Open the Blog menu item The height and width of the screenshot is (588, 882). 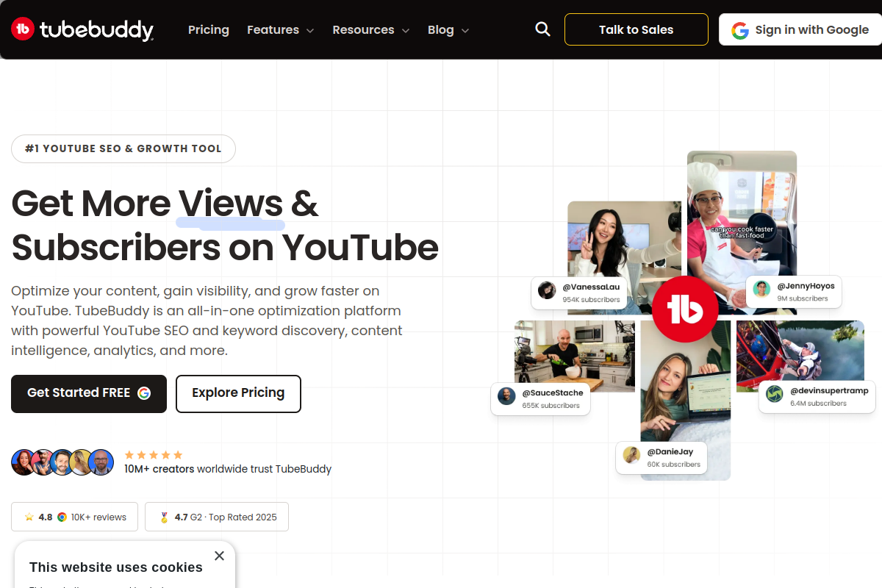point(440,29)
